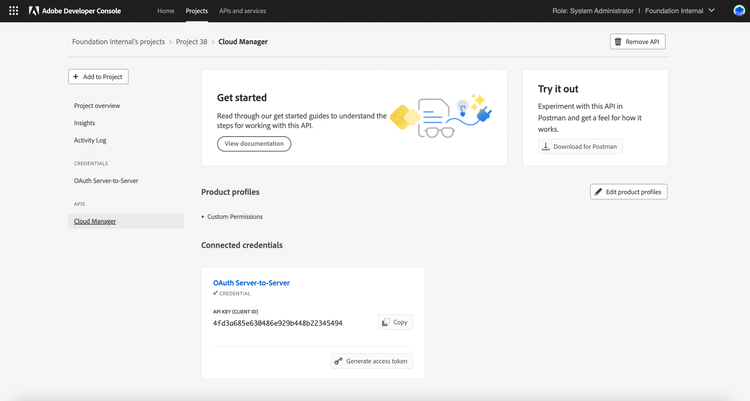Click Generate access token button
The image size is (750, 401).
(x=372, y=361)
